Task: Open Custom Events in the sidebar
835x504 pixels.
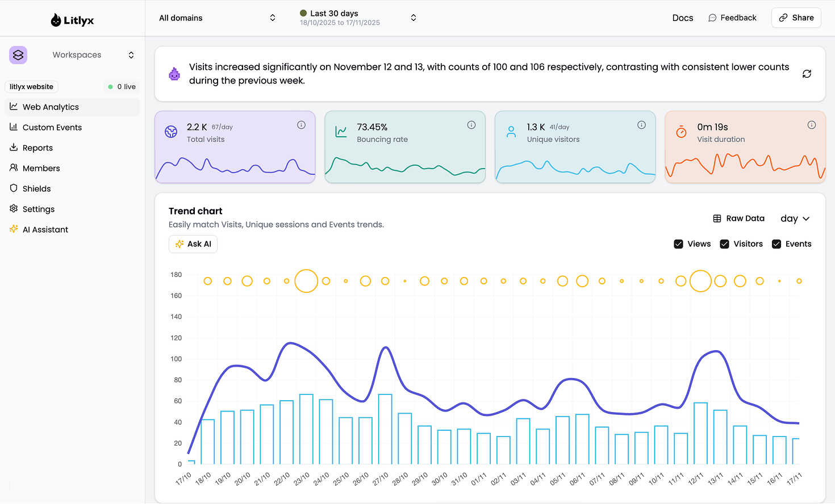Action: [x=52, y=128]
